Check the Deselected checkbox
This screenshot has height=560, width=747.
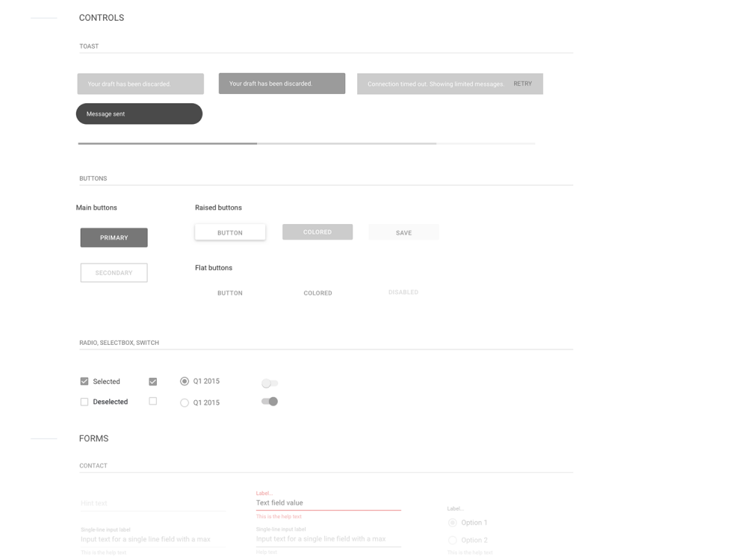pos(84,401)
